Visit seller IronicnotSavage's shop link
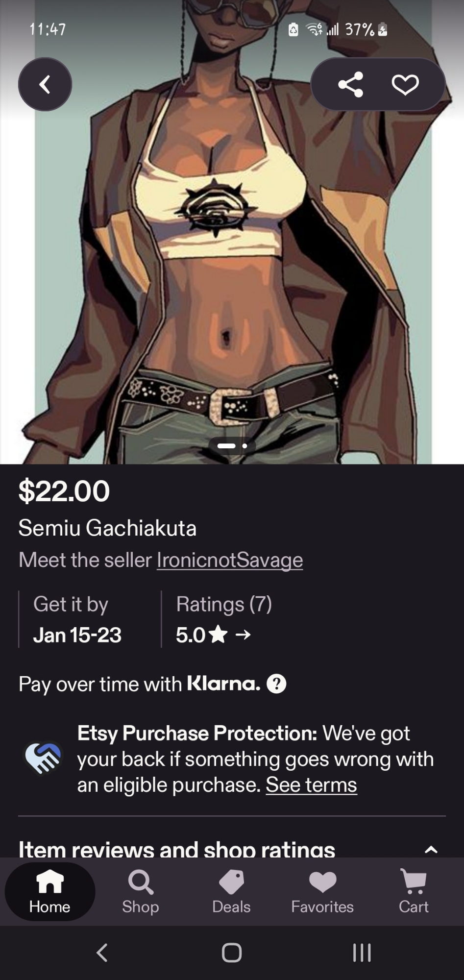The image size is (464, 980). coord(230,560)
